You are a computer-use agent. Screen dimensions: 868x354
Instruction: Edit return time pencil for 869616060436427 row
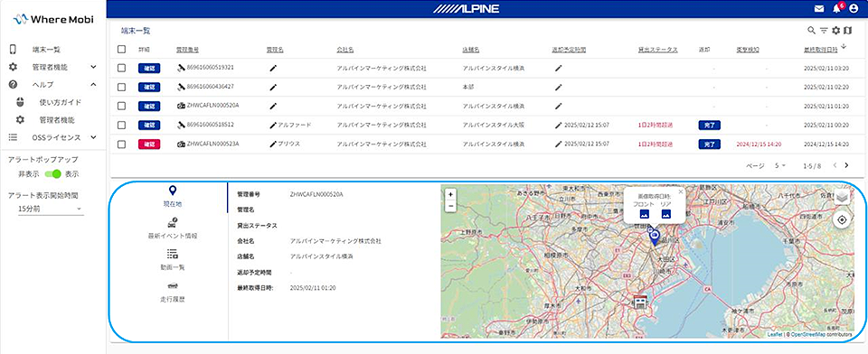click(559, 87)
